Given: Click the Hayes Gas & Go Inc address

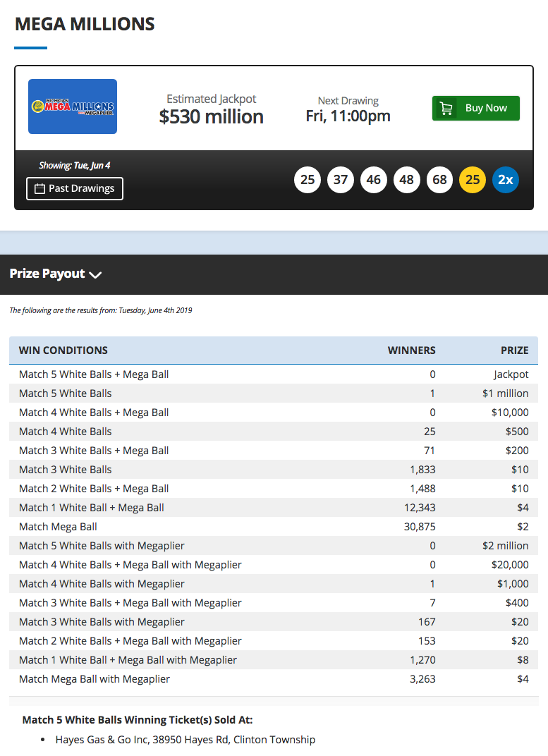Looking at the screenshot, I should pos(185,740).
